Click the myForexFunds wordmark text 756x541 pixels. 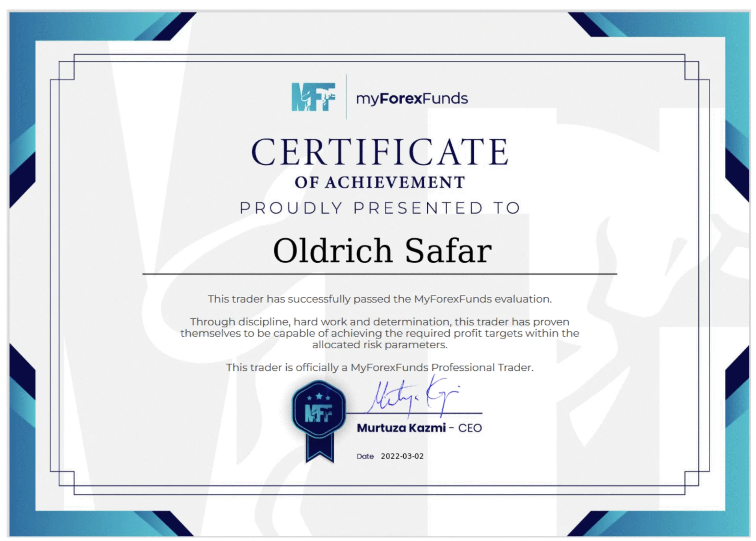point(412,99)
